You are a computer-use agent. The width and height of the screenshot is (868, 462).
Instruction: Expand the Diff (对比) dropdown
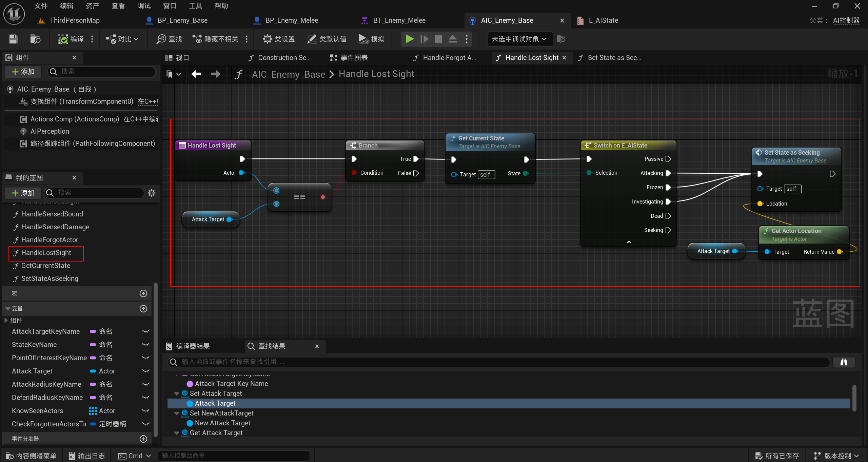click(x=136, y=39)
